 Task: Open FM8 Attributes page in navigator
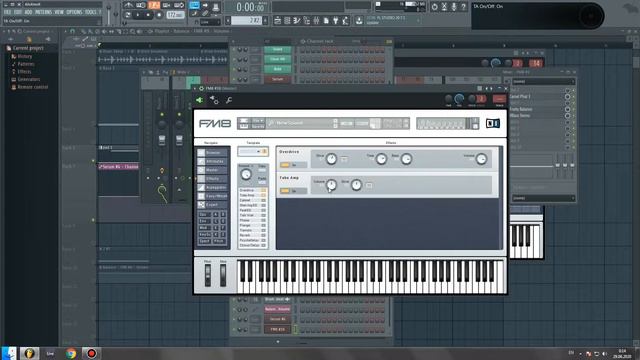coord(212,161)
